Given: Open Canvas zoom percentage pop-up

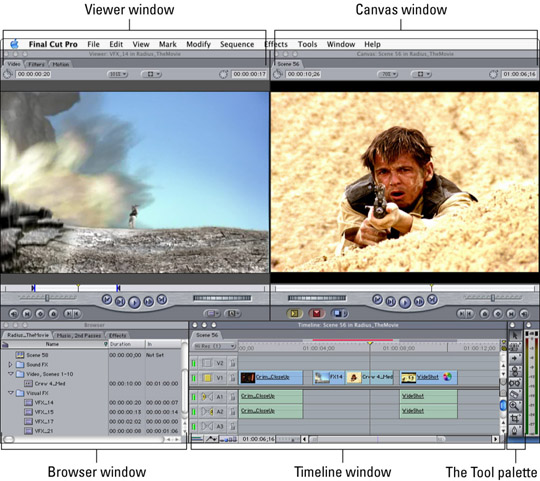Looking at the screenshot, I should tap(387, 74).
